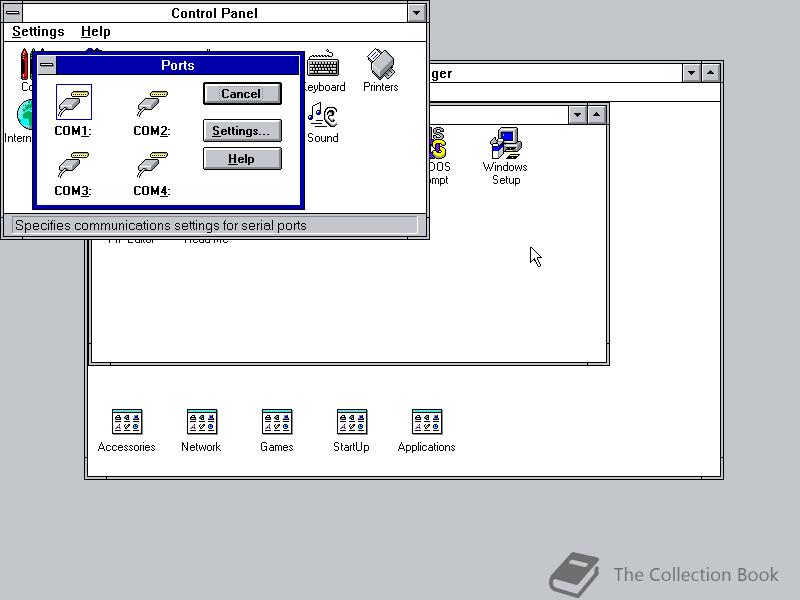Open the Control Panel system menu box
Image resolution: width=800 pixels, height=600 pixels.
13,13
